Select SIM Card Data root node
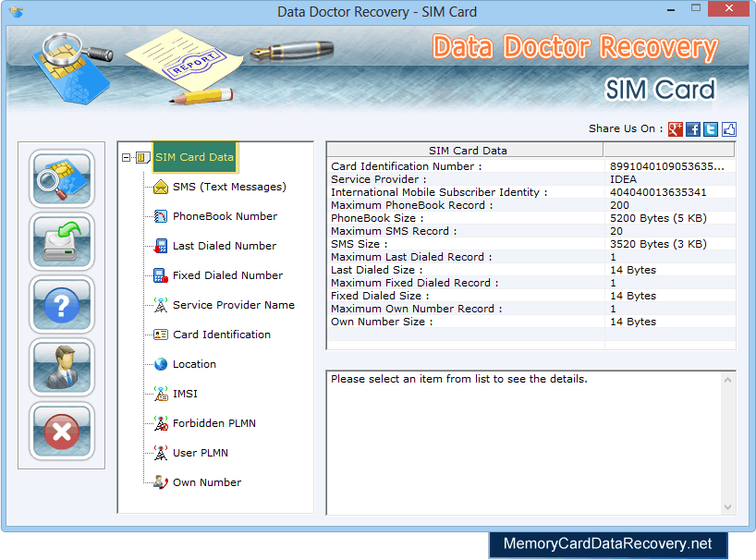Image resolution: width=756 pixels, height=560 pixels. tap(194, 157)
